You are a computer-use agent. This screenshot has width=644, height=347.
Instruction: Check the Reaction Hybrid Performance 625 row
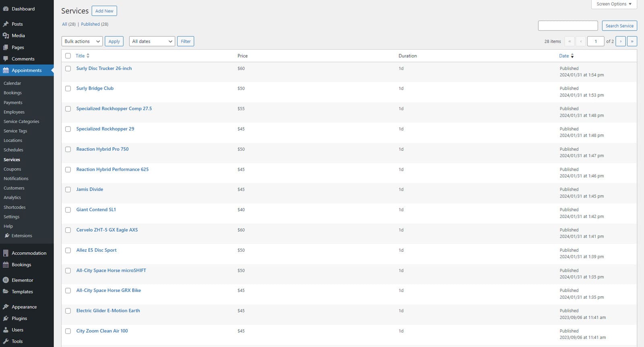pos(68,170)
